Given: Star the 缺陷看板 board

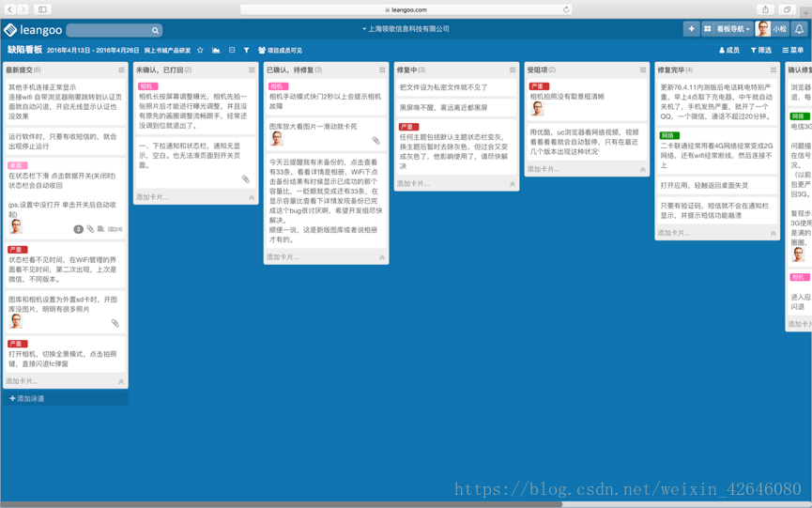Looking at the screenshot, I should [200, 50].
